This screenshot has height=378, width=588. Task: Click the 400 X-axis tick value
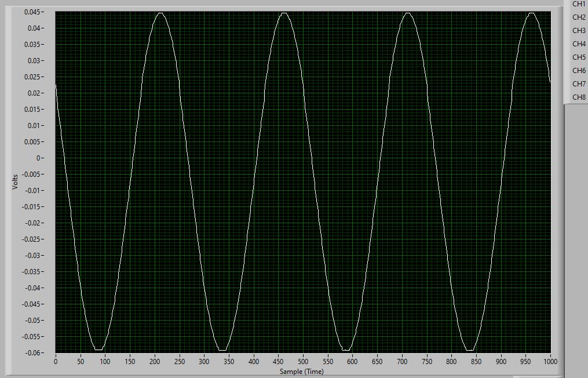[254, 362]
